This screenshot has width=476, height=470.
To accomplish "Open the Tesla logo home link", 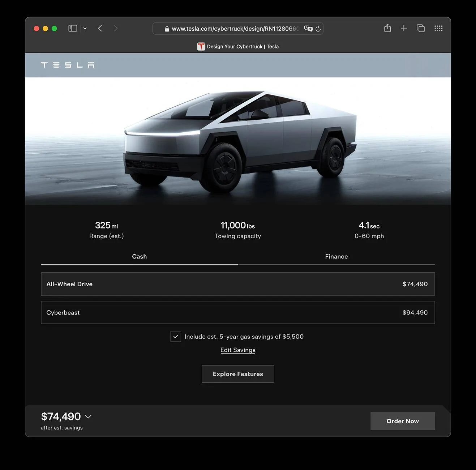I will [x=68, y=65].
